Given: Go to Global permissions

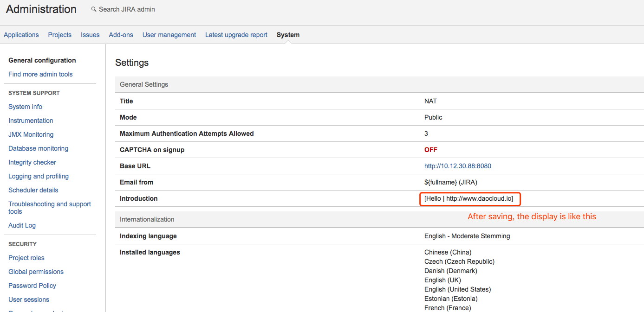Looking at the screenshot, I should (x=36, y=272).
